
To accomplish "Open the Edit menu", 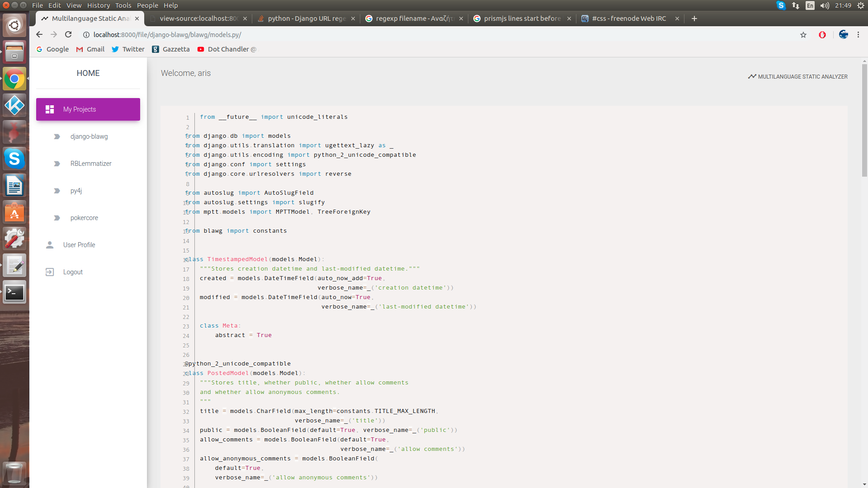I will pos(55,5).
